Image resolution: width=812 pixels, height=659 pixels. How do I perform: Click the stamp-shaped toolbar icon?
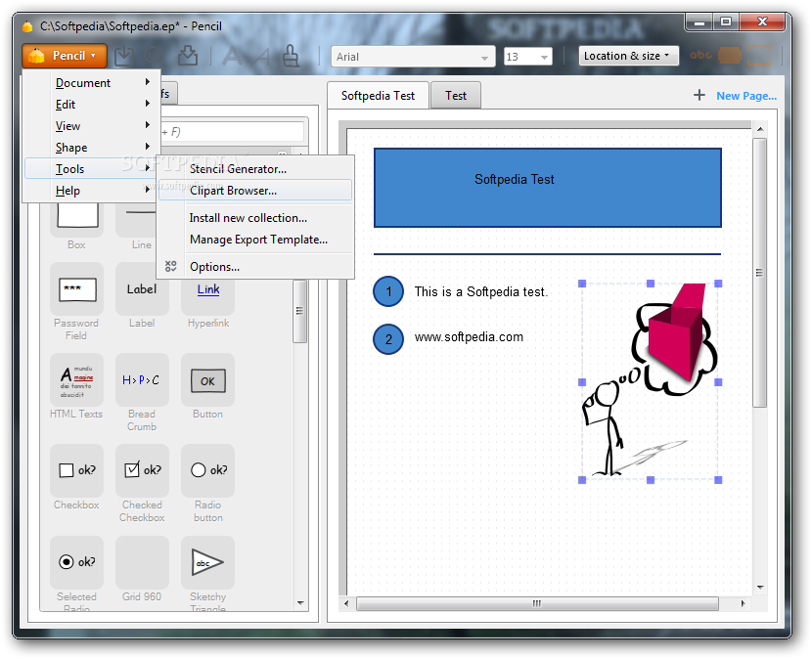(291, 56)
